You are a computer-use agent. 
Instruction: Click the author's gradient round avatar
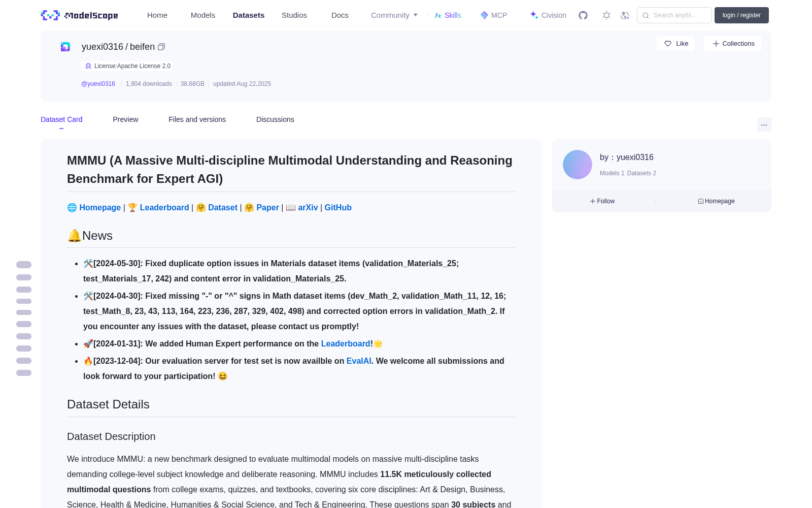pos(578,165)
